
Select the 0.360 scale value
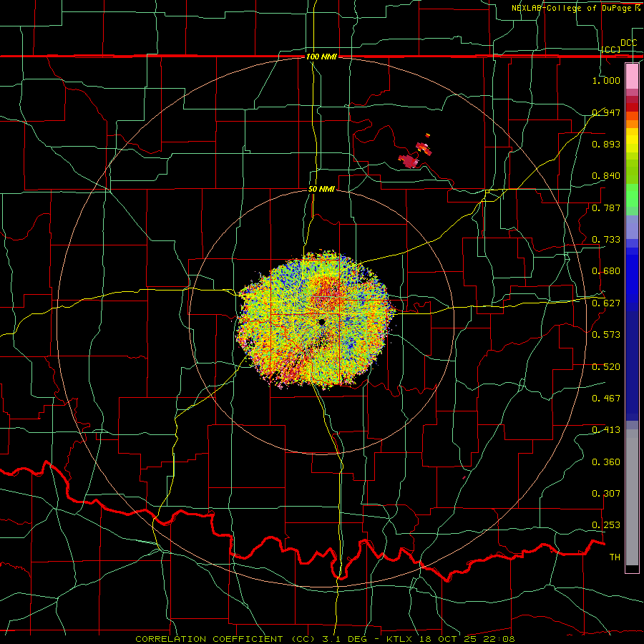(x=606, y=462)
